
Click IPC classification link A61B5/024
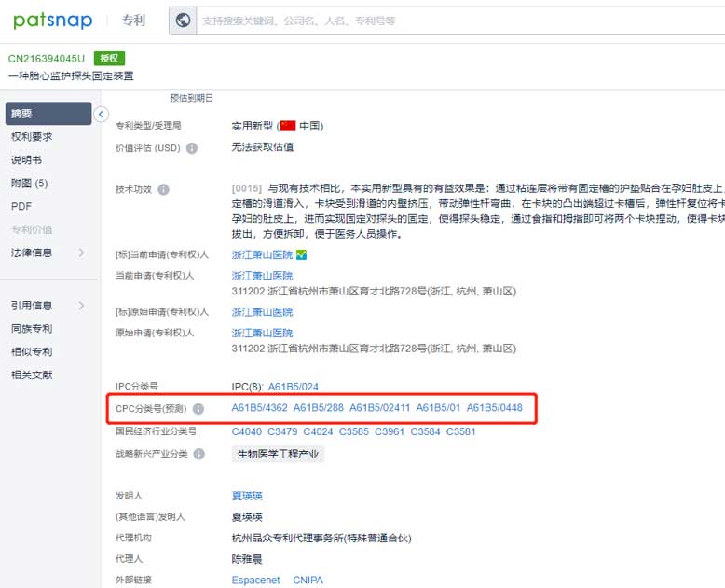pos(294,387)
